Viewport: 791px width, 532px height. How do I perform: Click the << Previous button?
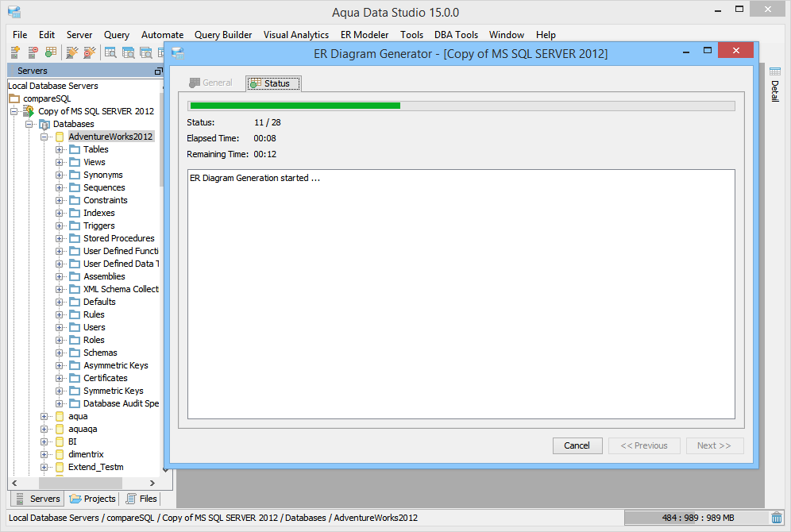coord(644,445)
